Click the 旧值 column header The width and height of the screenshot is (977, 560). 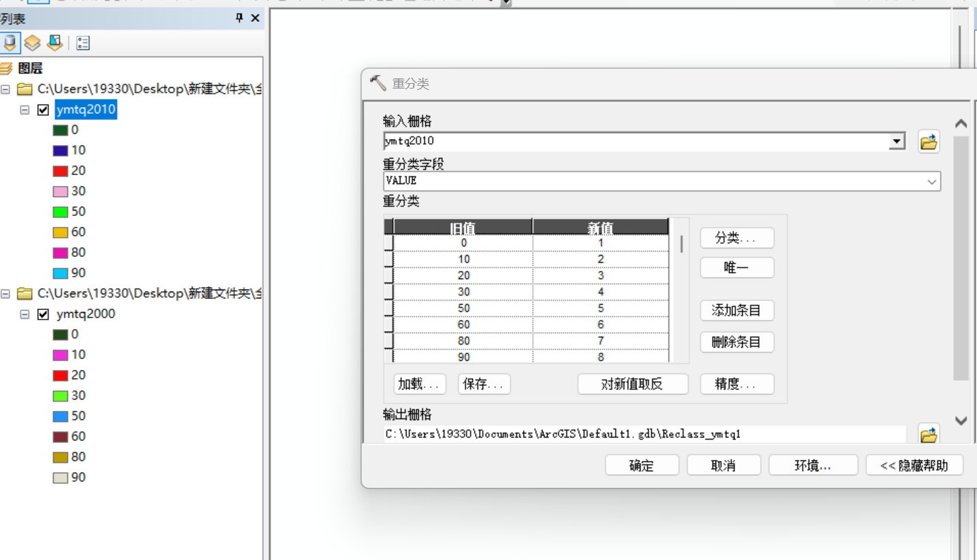pyautogui.click(x=463, y=227)
